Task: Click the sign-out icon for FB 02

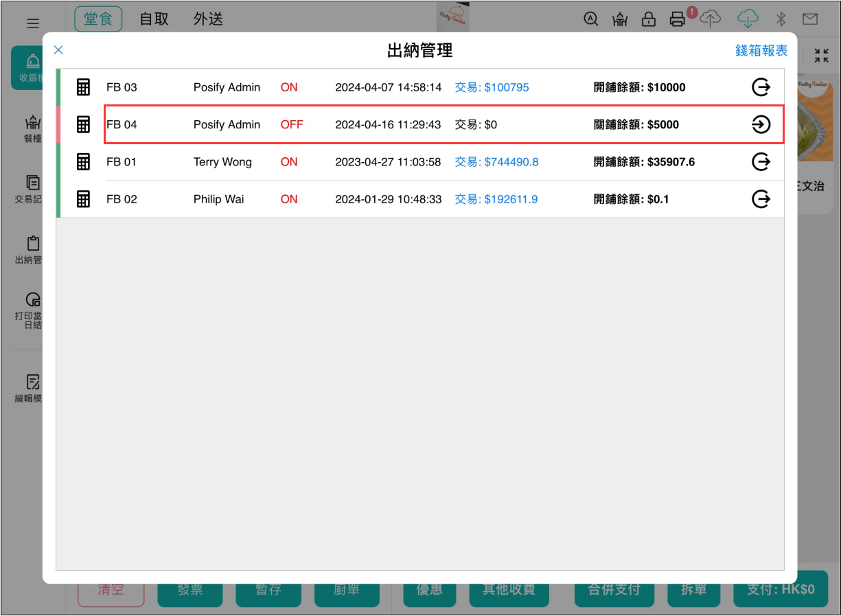Action: 761,199
